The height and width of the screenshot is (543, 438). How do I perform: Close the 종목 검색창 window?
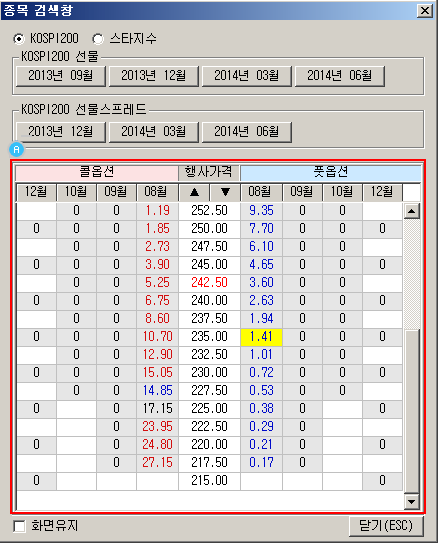tap(425, 11)
